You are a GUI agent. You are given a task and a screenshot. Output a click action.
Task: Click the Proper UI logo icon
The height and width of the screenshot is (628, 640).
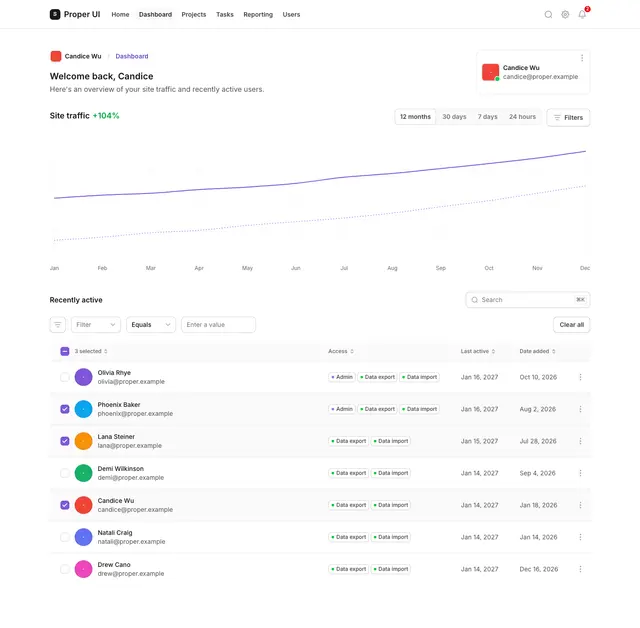coord(55,14)
